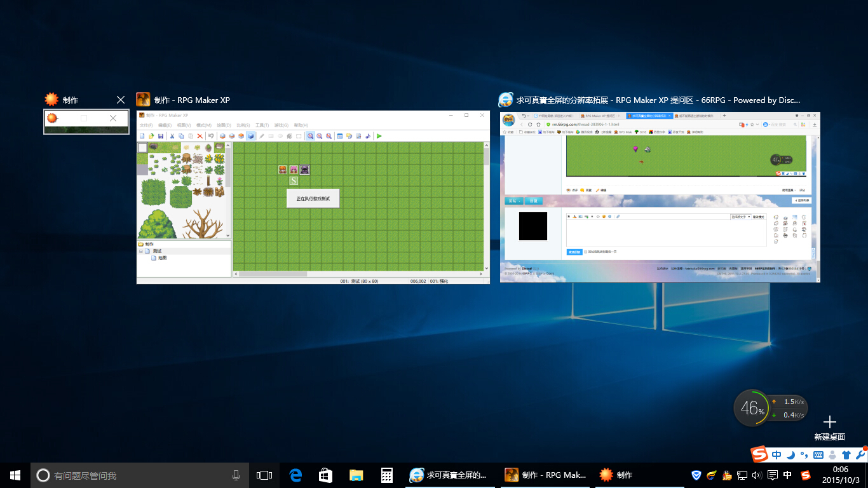
Task: Open the volume speaker tray icon
Action: 757,475
